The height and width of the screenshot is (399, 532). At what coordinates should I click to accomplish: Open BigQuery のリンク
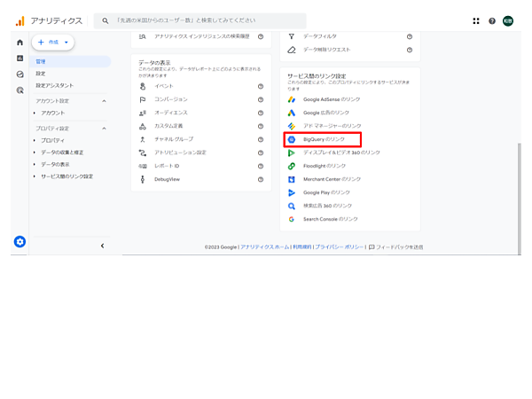324,139
